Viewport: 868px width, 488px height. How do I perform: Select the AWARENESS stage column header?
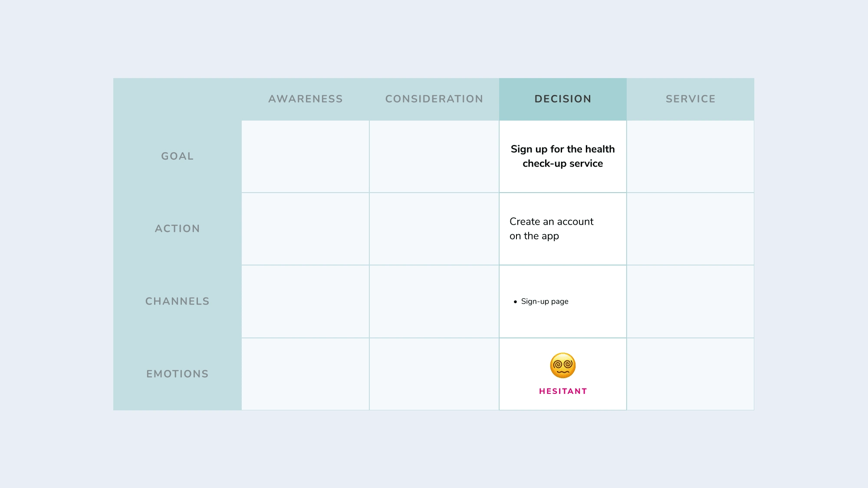pyautogui.click(x=305, y=99)
